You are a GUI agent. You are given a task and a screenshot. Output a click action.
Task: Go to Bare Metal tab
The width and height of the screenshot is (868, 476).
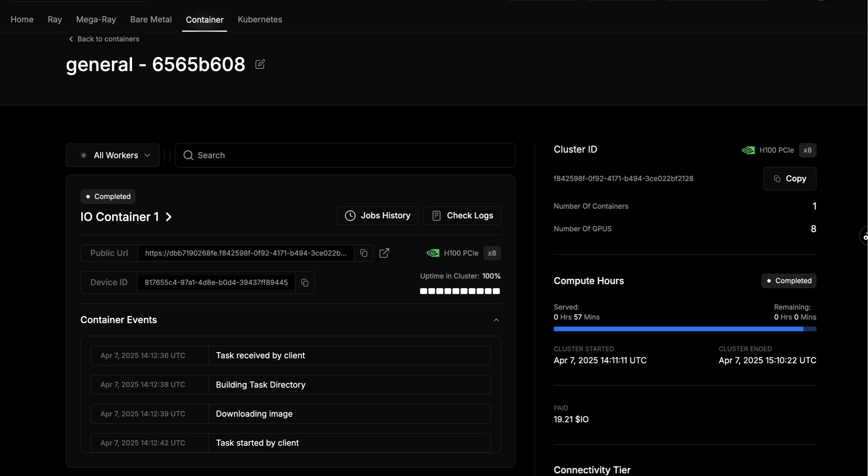[x=151, y=19]
